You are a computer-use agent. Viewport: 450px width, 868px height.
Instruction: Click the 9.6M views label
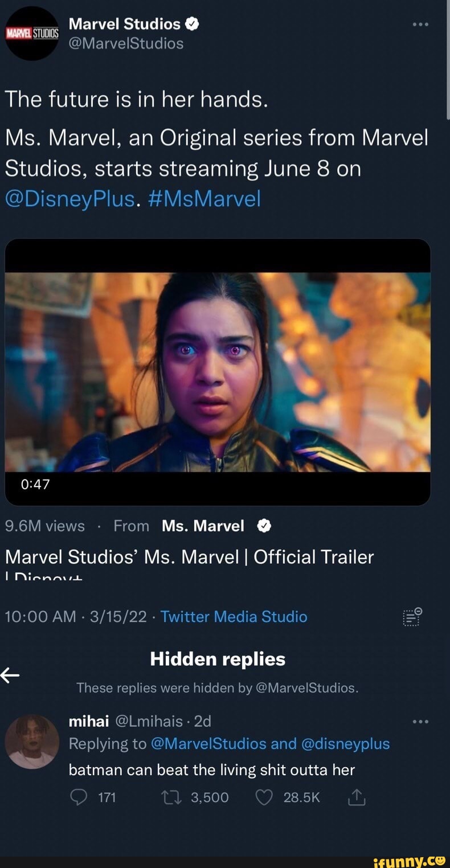[44, 526]
